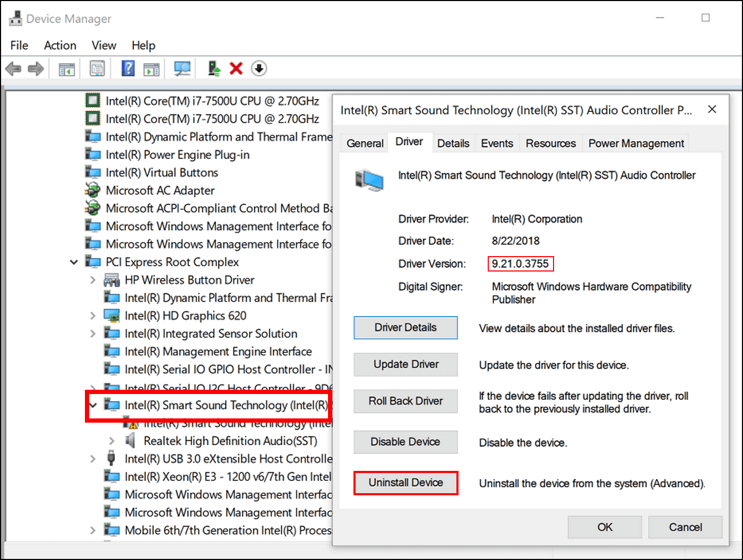Scan for hardware changes monitor icon

click(183, 68)
